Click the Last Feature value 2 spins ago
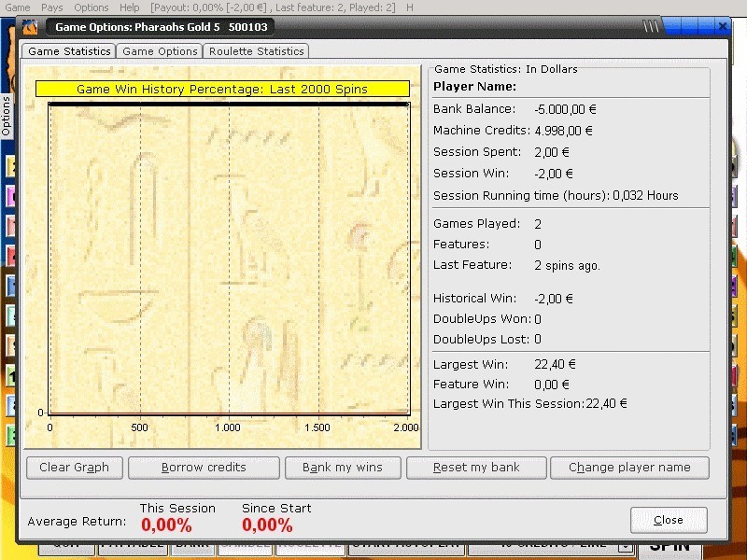The width and height of the screenshot is (747, 560). 568,266
